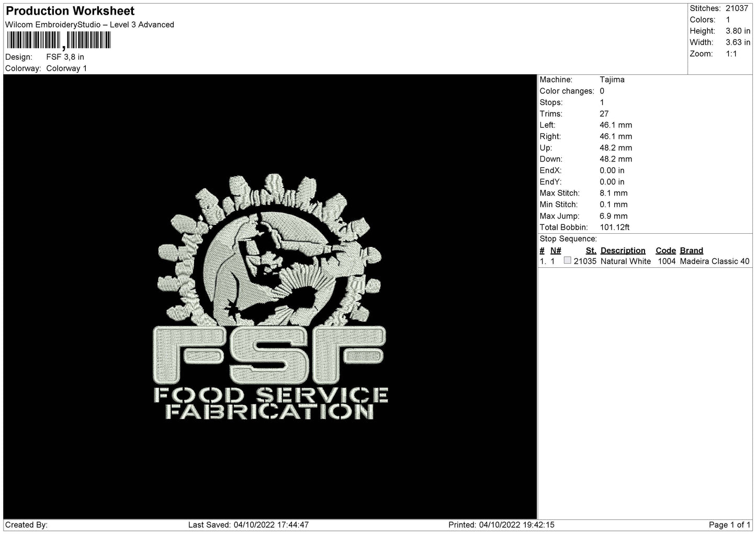Image resolution: width=756 pixels, height=534 pixels.
Task: Click the Madeira Classic 40 brand
Action: (715, 262)
